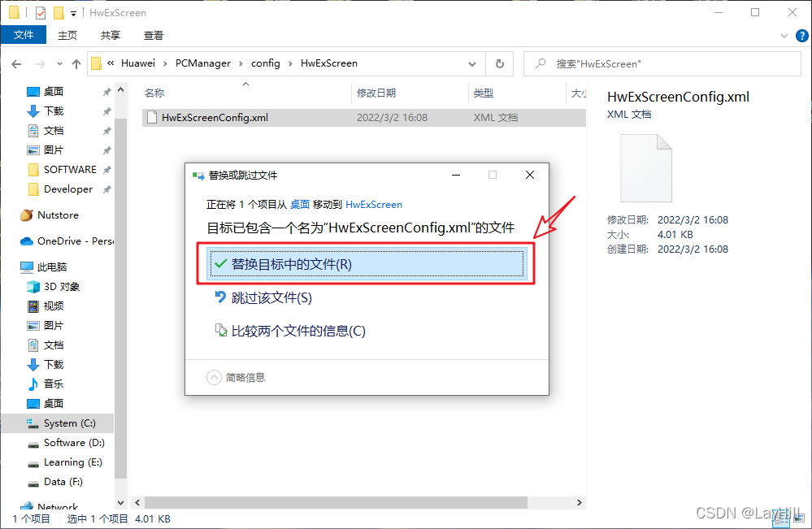The image size is (812, 529).
Task: Refresh the HwExScreen folder view
Action: [500, 63]
